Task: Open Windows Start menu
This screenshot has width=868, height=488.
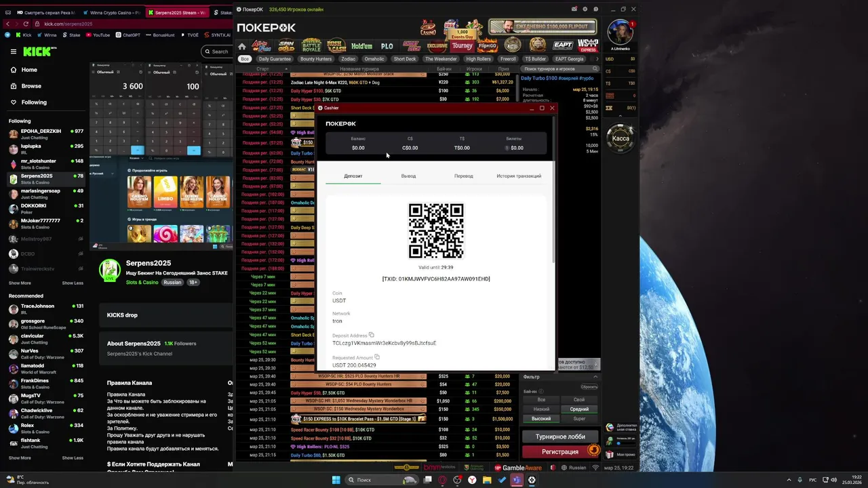Action: pos(336,480)
